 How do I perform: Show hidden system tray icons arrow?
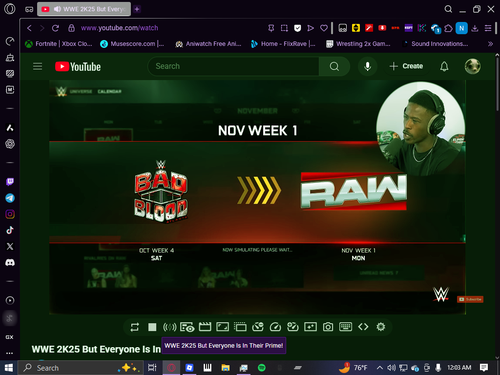click(x=379, y=368)
